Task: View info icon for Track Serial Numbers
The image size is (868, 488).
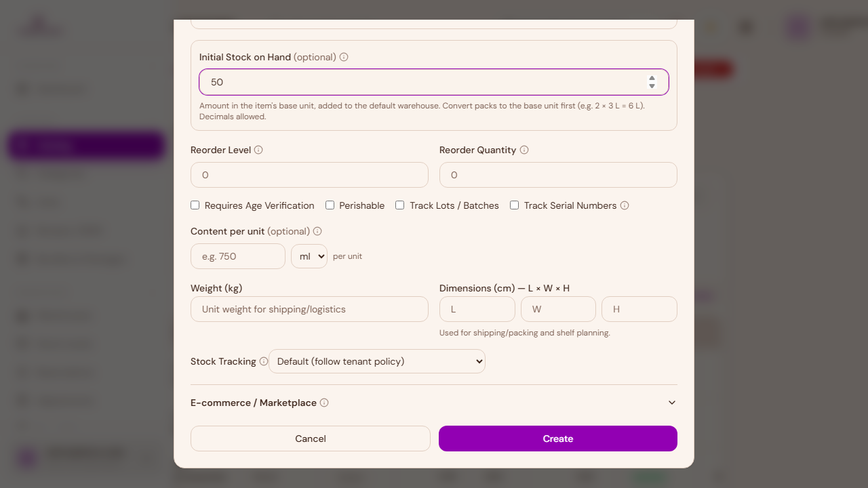Action: (625, 205)
